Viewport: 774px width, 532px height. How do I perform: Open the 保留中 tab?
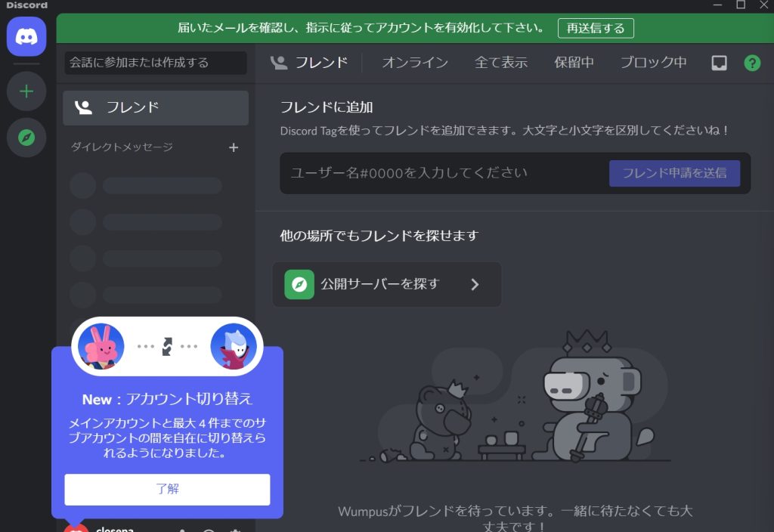click(574, 63)
